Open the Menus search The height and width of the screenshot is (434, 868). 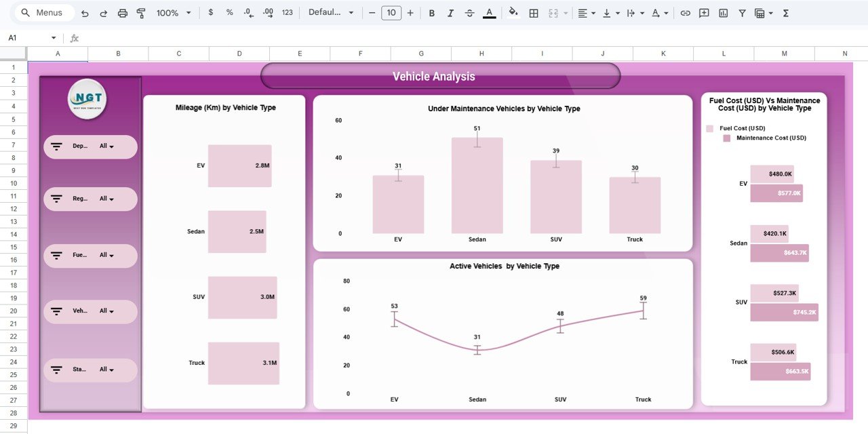point(42,12)
